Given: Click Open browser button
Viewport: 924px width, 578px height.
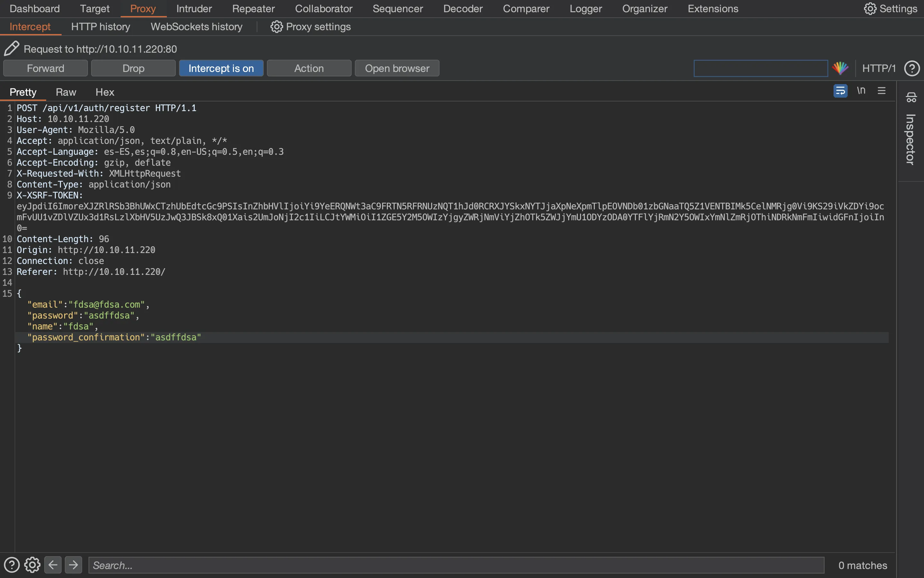Looking at the screenshot, I should point(397,68).
